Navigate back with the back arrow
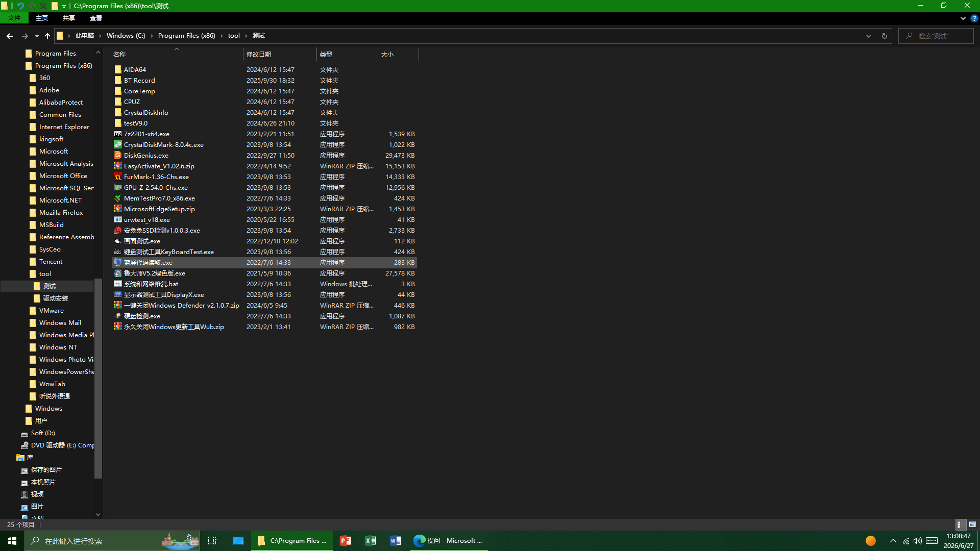This screenshot has height=551, width=980. coord(10,36)
